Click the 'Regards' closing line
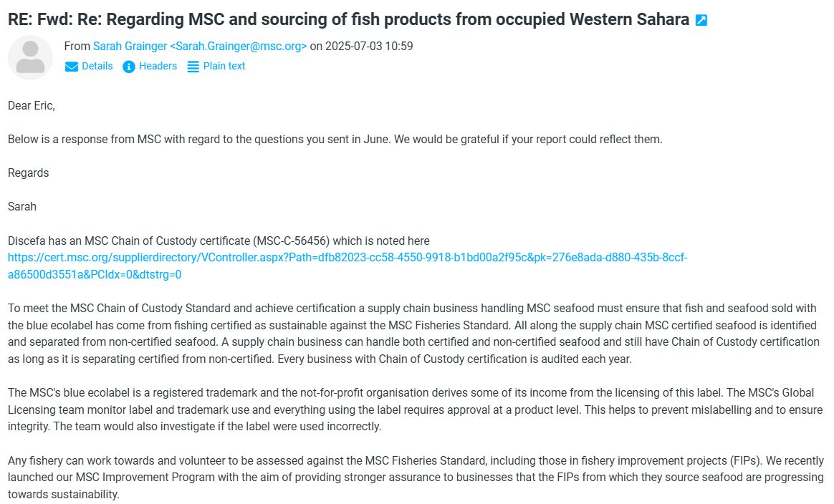The width and height of the screenshot is (834, 504). coord(28,173)
